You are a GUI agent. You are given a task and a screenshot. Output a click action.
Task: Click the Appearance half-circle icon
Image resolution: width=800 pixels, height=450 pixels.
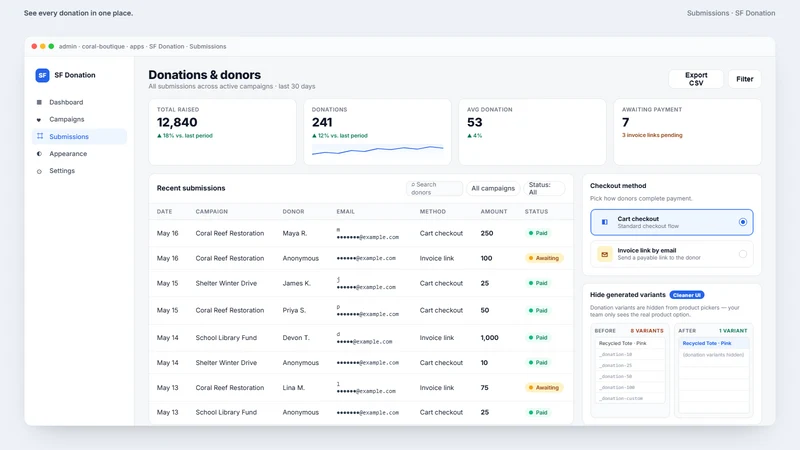(x=39, y=154)
